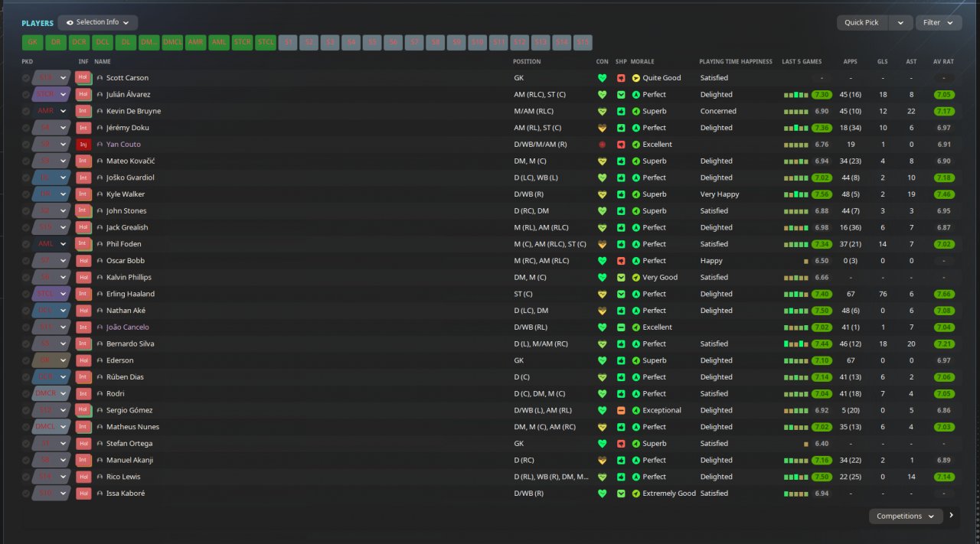
Task: Click Bernardo Silva's Perfect morale icon
Action: (x=635, y=344)
